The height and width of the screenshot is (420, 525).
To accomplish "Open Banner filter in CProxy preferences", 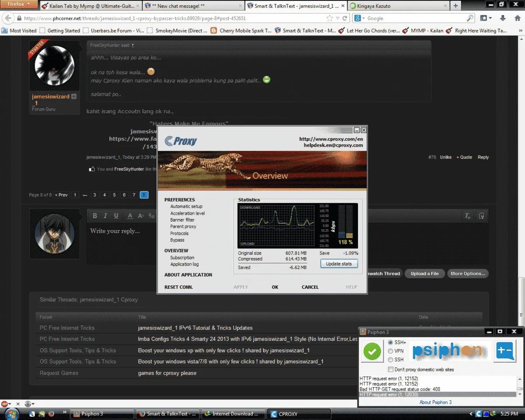I will tap(182, 220).
